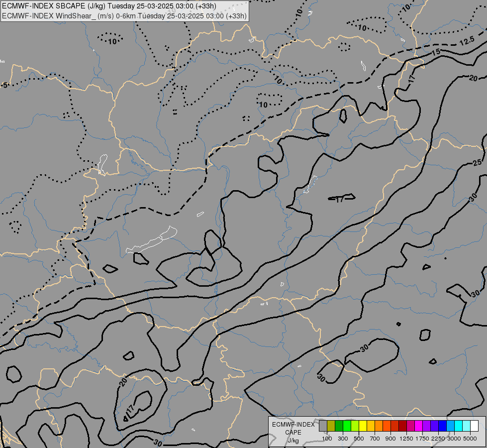This screenshot has width=487, height=448.
Task: Click the legend value 500
Action: [359, 439]
